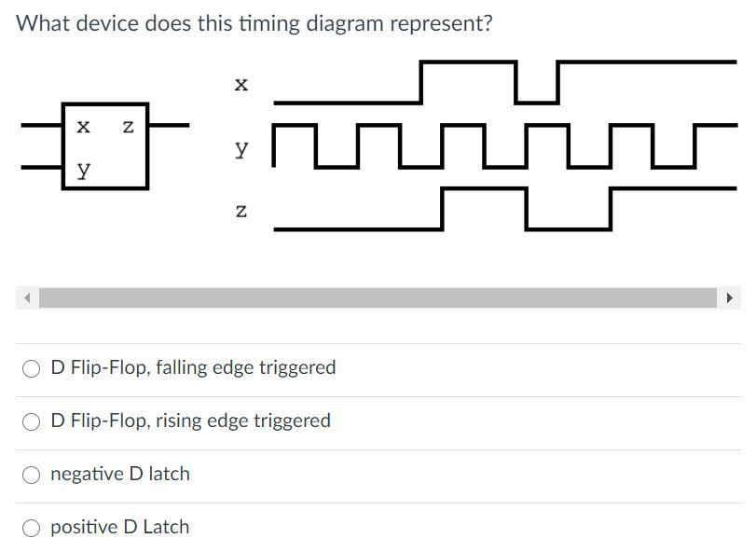Screen dimensions: 756x552
Task: Click the horizontal scrollbar thumb
Action: pos(373,297)
